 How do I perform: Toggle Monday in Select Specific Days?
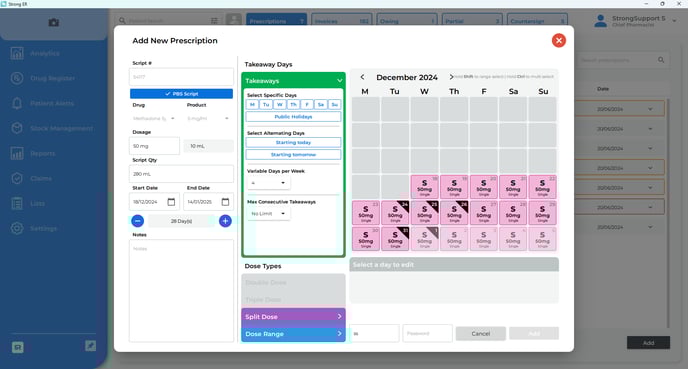[x=252, y=104]
